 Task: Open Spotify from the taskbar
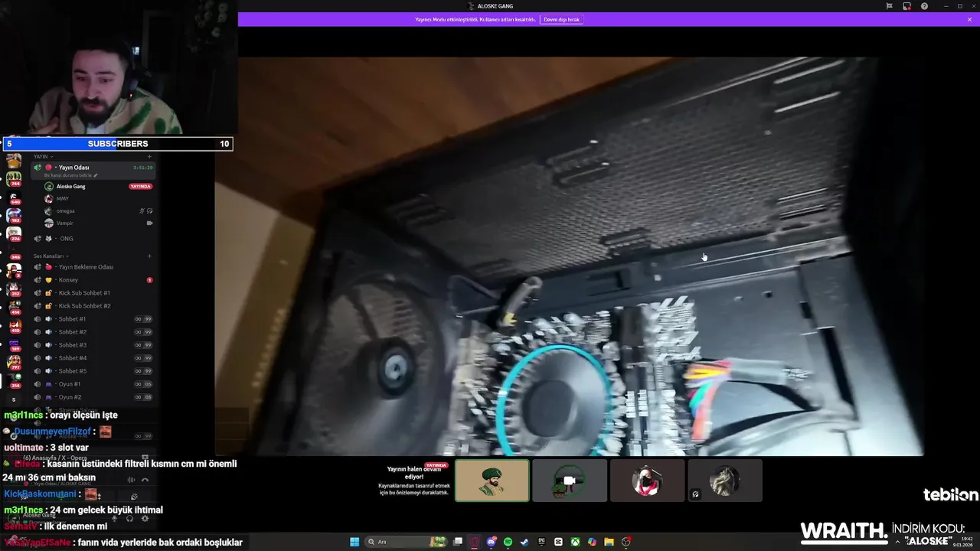[x=508, y=542]
